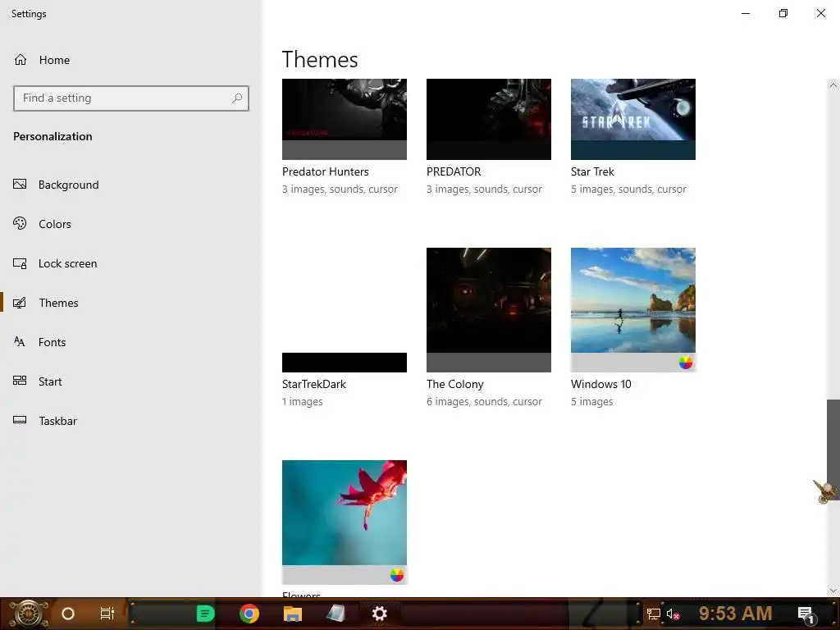Open the notepad app on taskbar
840x630 pixels.
(336, 614)
